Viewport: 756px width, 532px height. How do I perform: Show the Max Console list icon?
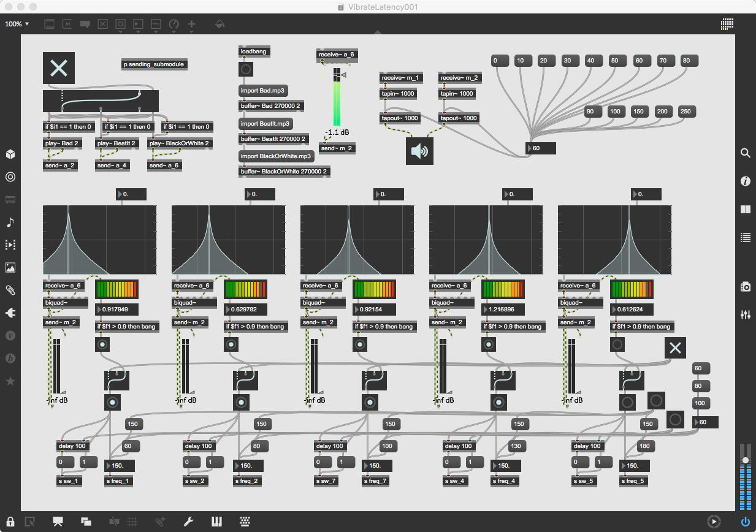[746, 237]
